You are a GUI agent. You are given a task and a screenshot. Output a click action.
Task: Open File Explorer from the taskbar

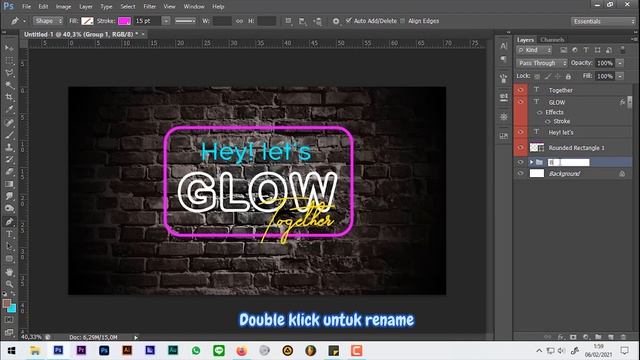pos(35,351)
